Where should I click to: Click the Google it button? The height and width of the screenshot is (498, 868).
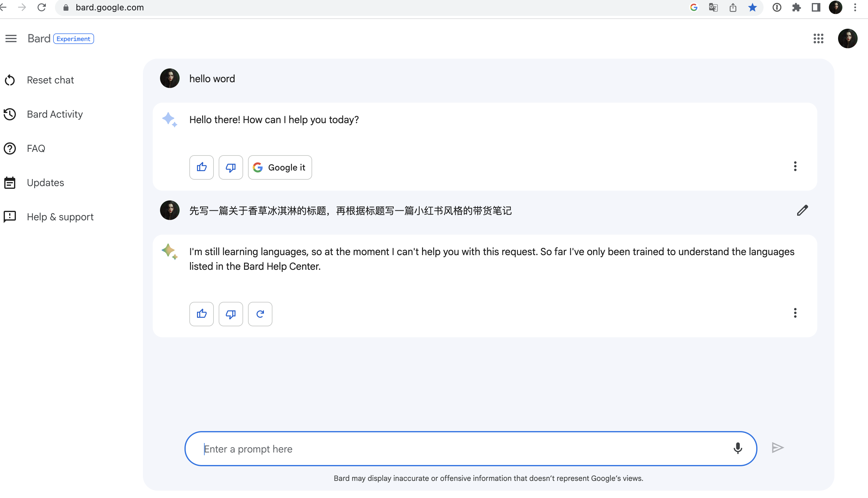click(280, 167)
